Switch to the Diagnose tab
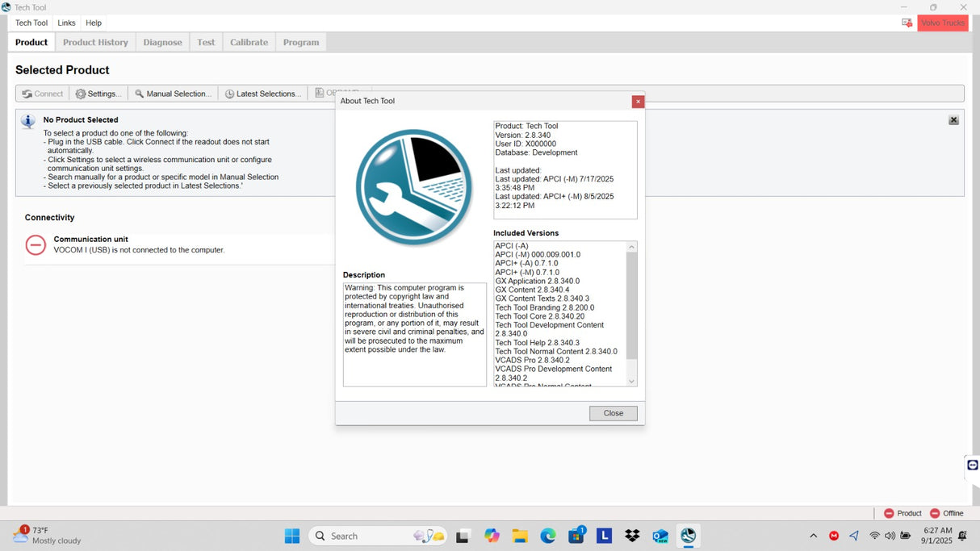Image resolution: width=980 pixels, height=551 pixels. click(x=162, y=42)
